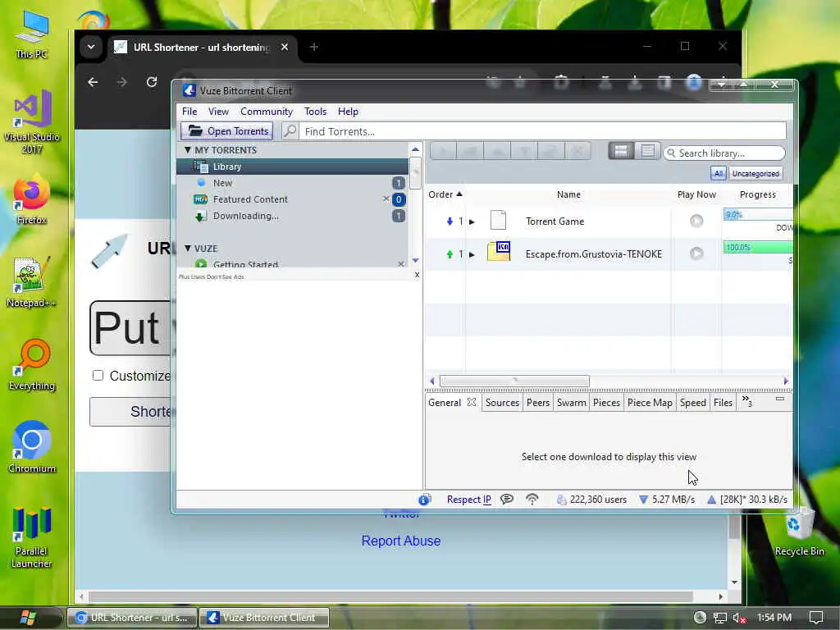The image size is (840, 630).
Task: Expand the Torrent Game row
Action: (472, 221)
